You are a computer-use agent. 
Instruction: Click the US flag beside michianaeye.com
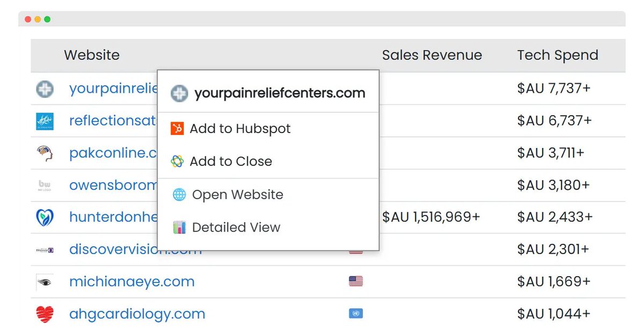point(355,281)
